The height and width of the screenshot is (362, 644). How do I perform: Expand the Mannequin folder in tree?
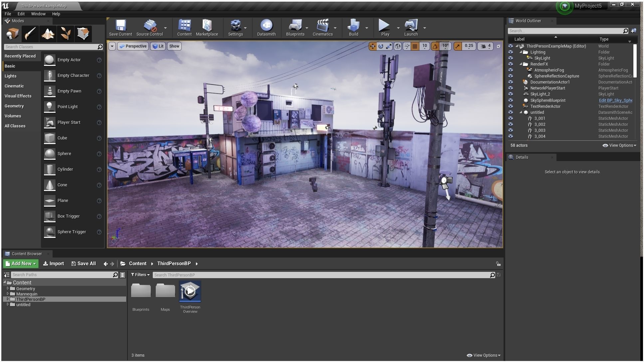(x=8, y=294)
